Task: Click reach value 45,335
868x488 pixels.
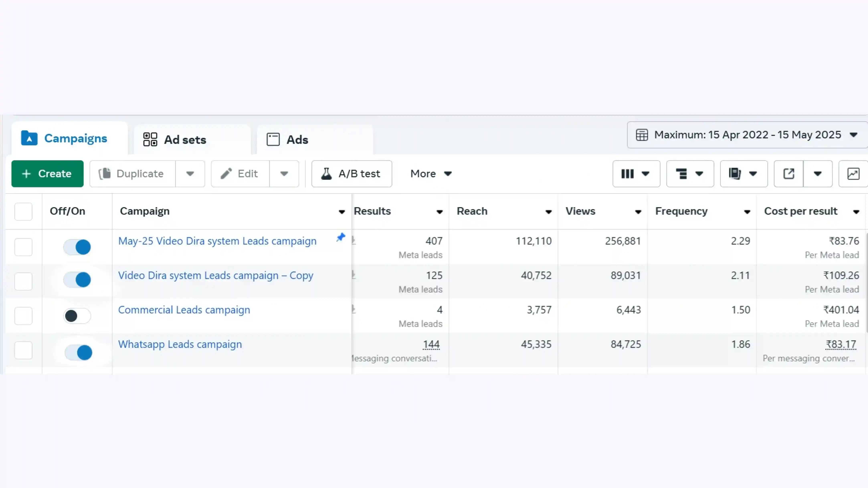Action: 536,344
